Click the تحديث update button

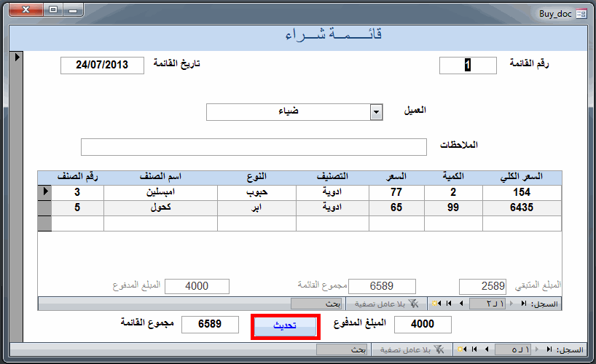click(x=285, y=326)
